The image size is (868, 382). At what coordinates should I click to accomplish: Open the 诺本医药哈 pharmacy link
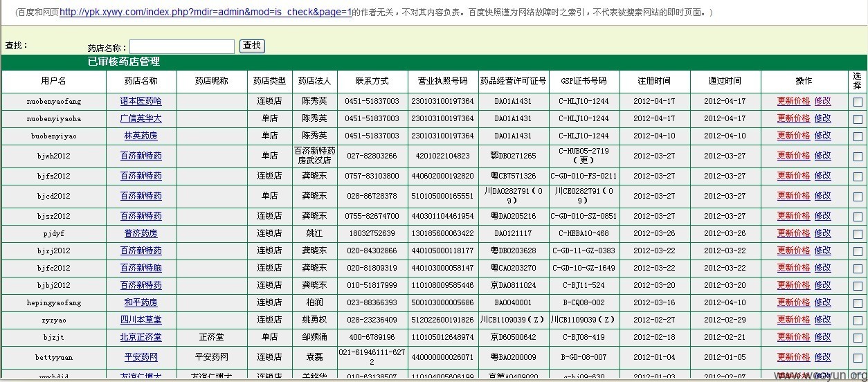(x=141, y=101)
